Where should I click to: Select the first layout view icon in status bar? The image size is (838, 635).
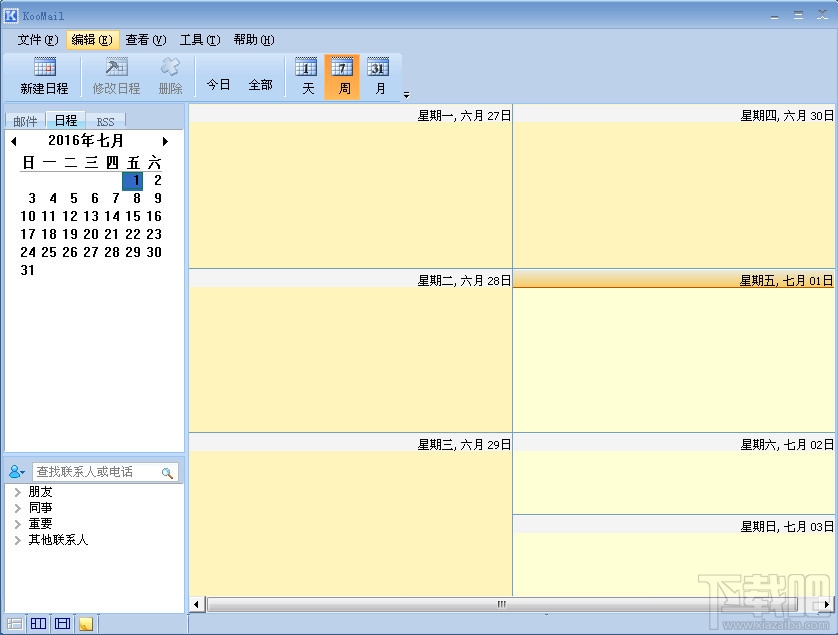14,622
